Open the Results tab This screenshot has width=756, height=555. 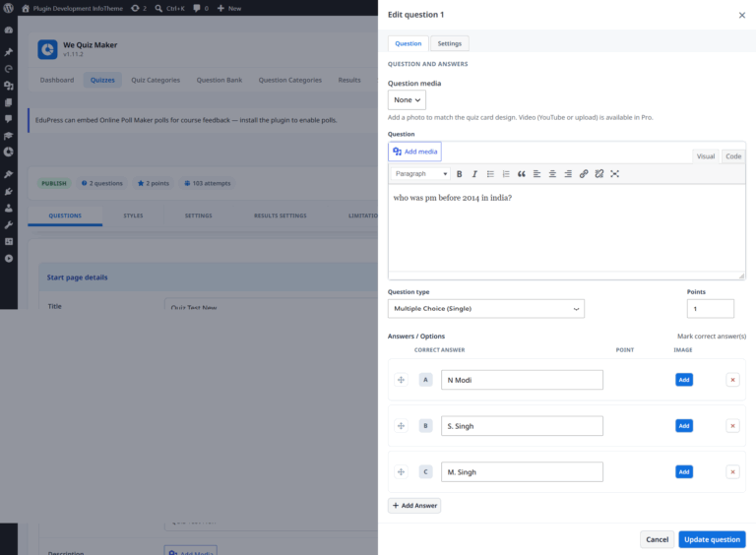(x=349, y=80)
